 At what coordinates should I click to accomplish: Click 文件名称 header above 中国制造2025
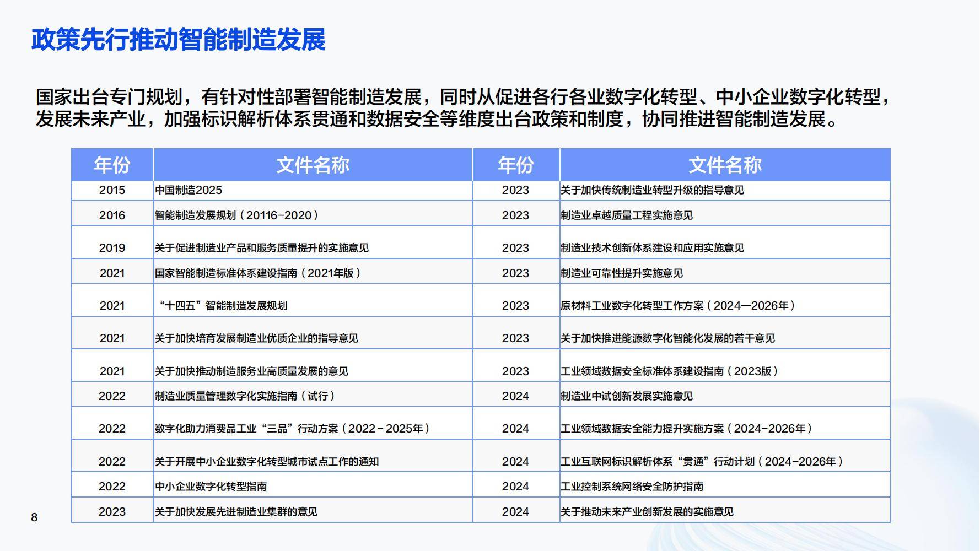(313, 165)
